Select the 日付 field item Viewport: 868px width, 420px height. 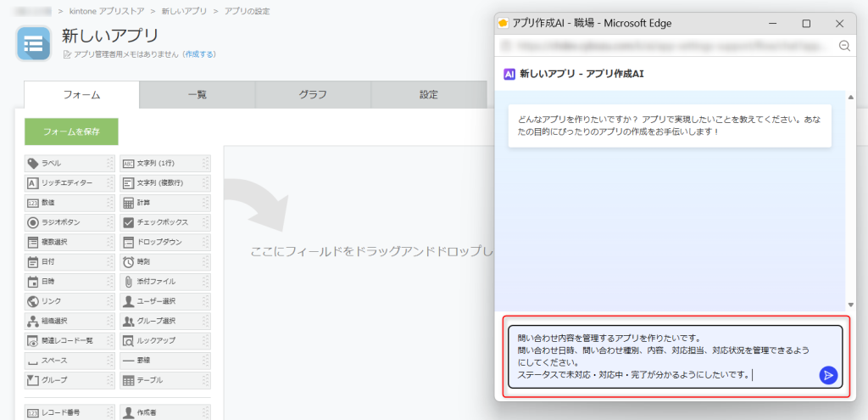coord(70,261)
